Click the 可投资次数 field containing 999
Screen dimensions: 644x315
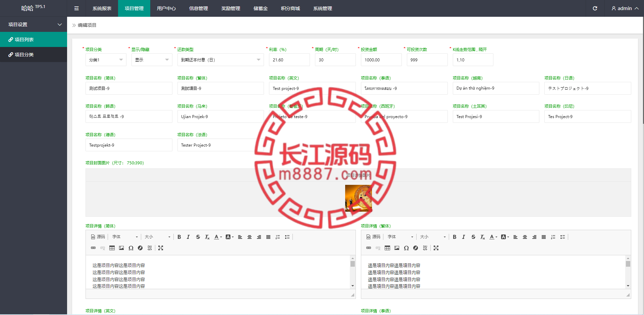427,60
